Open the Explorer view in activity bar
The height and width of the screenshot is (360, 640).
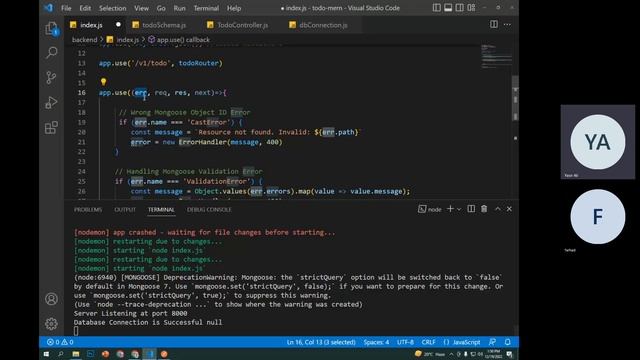point(51,28)
